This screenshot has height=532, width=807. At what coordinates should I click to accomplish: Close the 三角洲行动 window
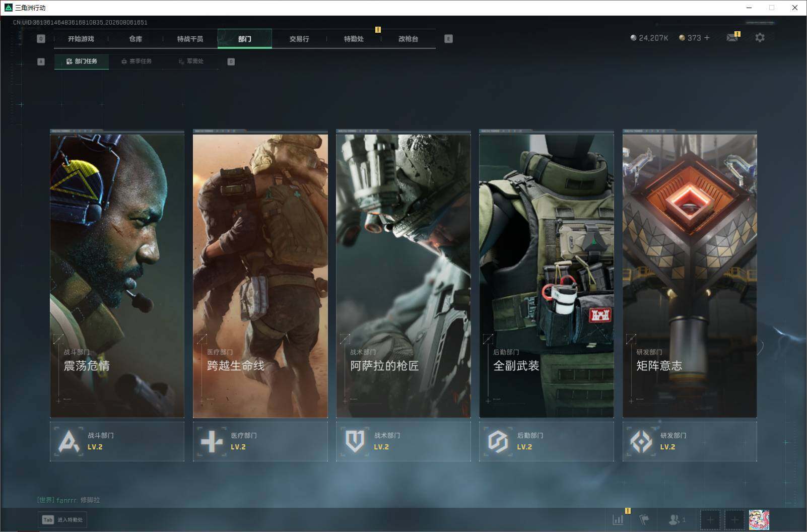coord(795,8)
